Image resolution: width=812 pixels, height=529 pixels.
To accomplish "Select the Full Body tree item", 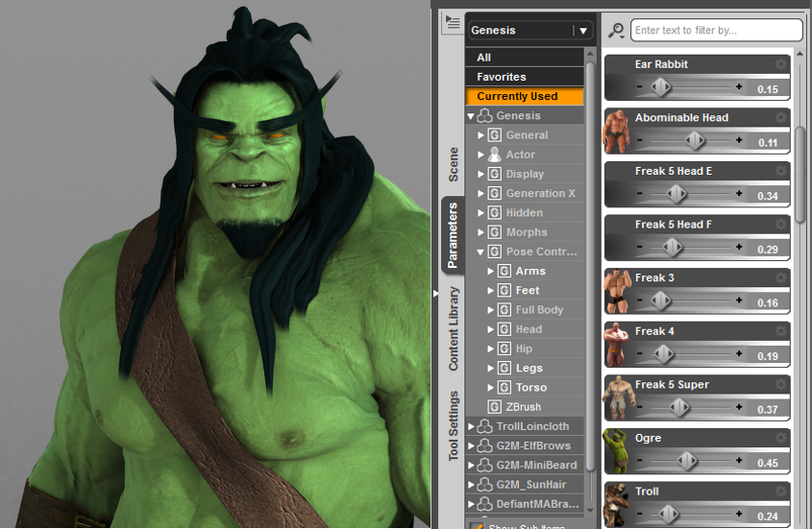I will click(539, 310).
